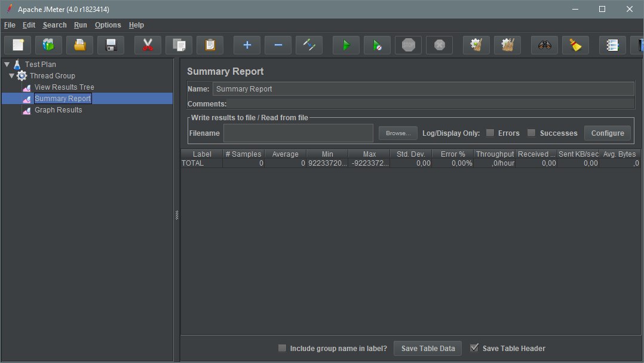Click the TOTAL row label cell
This screenshot has height=363, width=644.
202,163
